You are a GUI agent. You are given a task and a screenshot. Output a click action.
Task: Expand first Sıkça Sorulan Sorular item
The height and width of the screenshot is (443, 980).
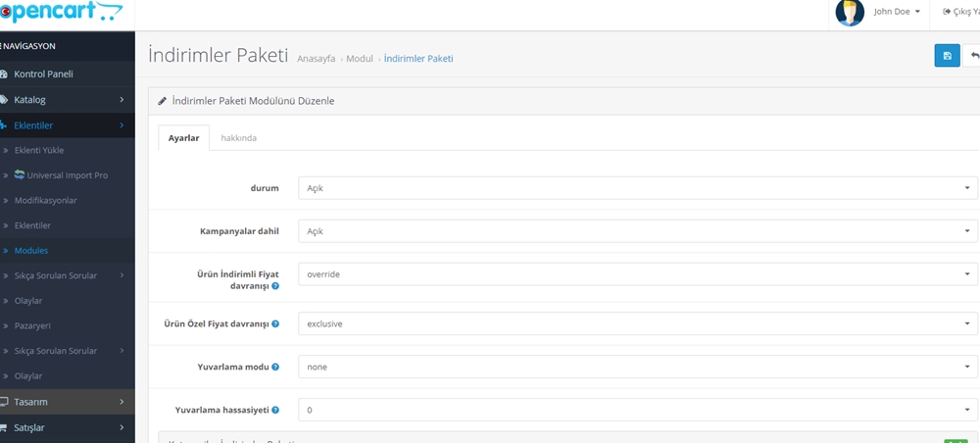pyautogui.click(x=68, y=275)
